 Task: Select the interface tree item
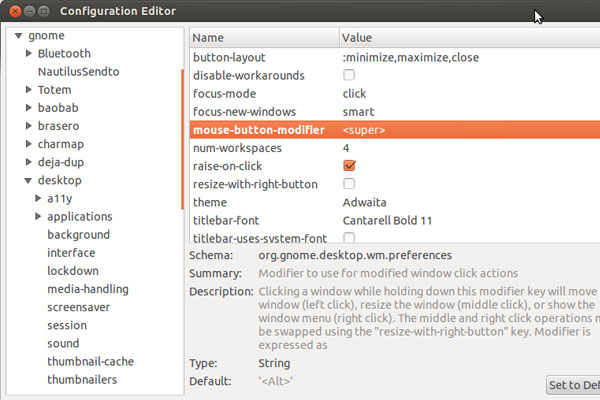click(71, 253)
